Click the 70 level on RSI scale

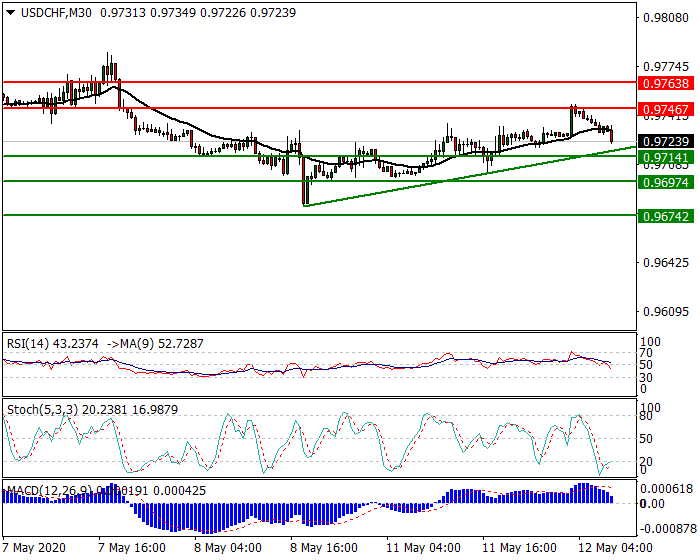pyautogui.click(x=646, y=353)
